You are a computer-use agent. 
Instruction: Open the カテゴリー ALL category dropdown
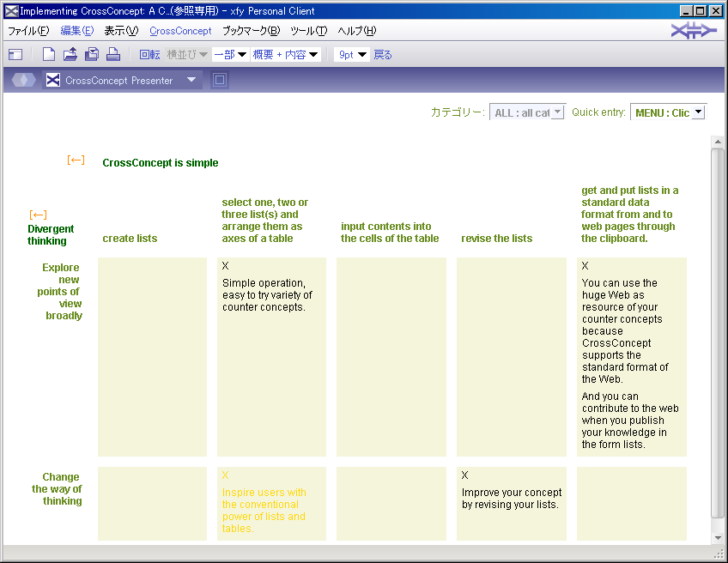(x=527, y=112)
